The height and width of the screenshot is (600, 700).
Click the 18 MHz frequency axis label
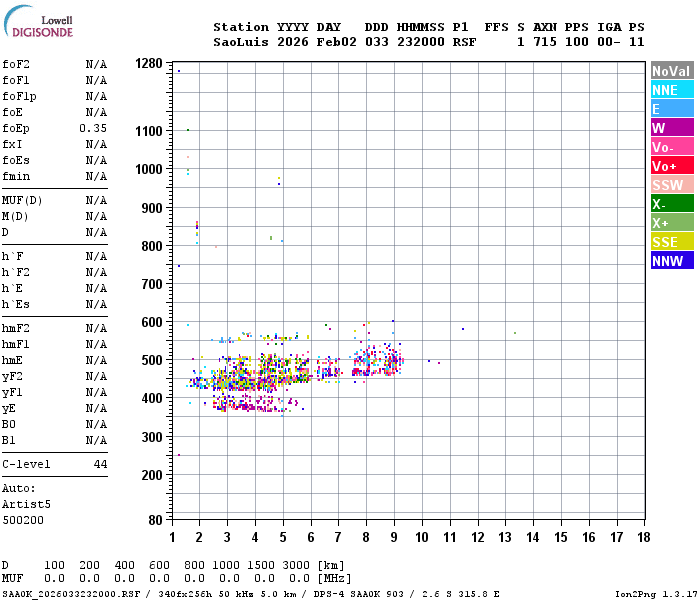[x=643, y=537]
